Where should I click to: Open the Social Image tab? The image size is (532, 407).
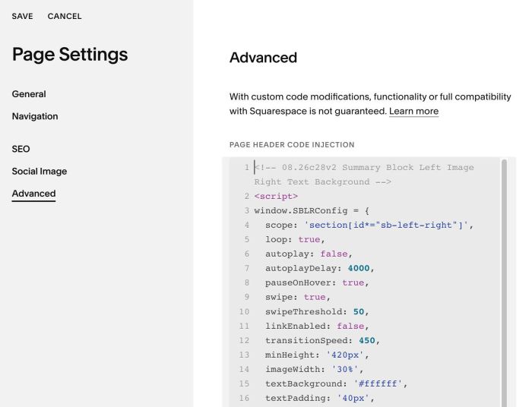click(x=40, y=171)
